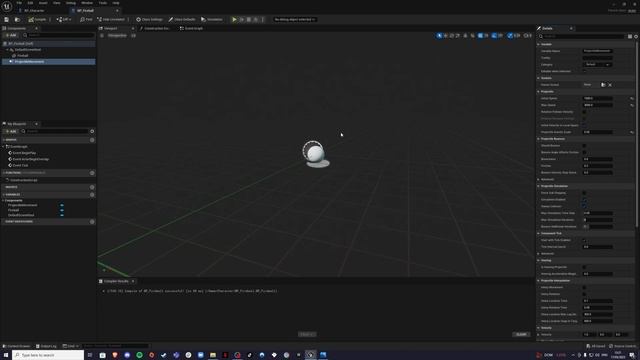Screen dimensions: 640x360
Task: Open Class Settings
Action: [149, 20]
